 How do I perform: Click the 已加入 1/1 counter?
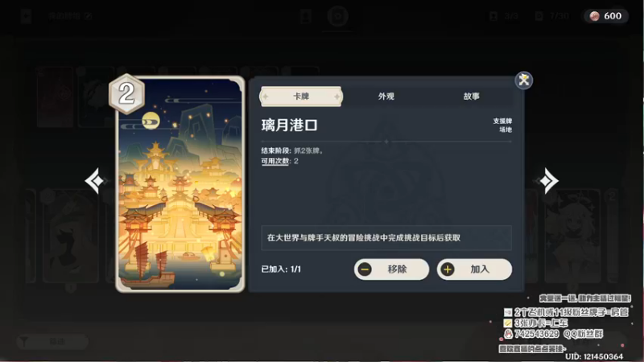281,269
